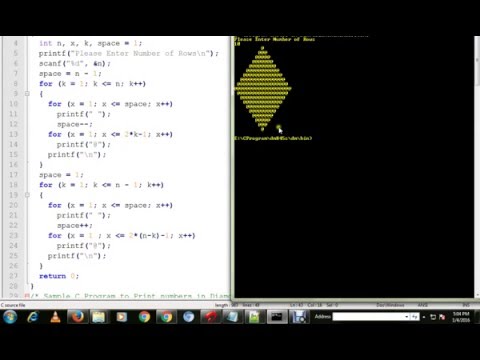
Task: Click the "space--;" code line
Action: [74, 124]
